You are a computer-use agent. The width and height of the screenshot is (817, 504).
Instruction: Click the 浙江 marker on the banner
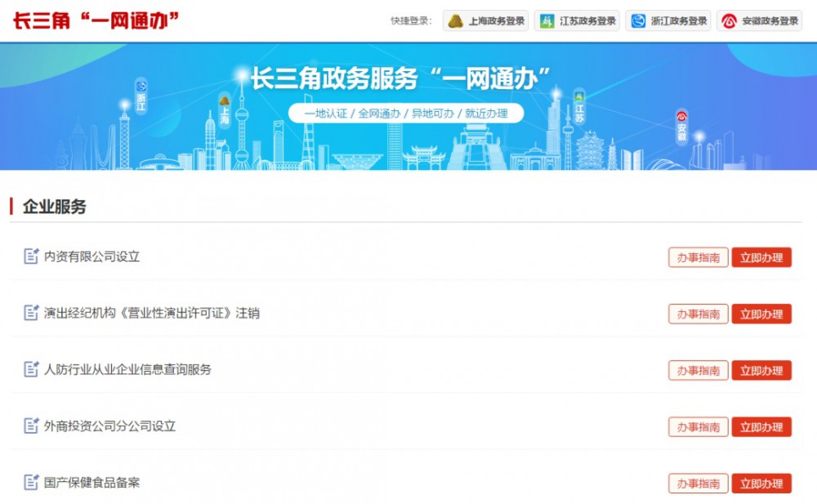point(141,96)
